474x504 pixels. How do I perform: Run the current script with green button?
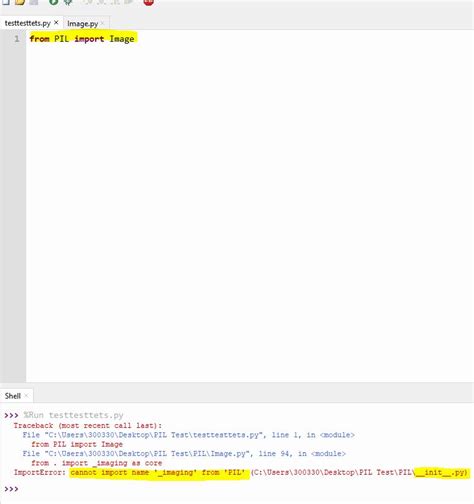54,2
